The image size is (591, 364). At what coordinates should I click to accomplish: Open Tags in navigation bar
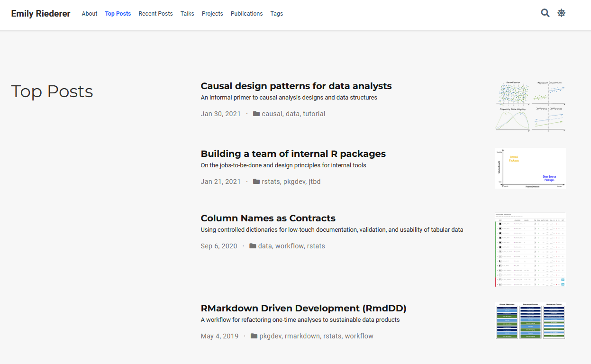(277, 14)
